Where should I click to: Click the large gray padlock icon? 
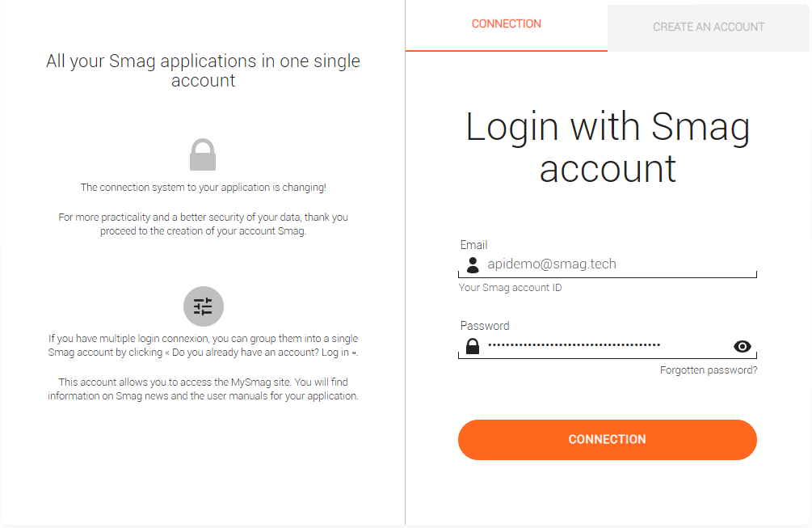click(x=203, y=154)
